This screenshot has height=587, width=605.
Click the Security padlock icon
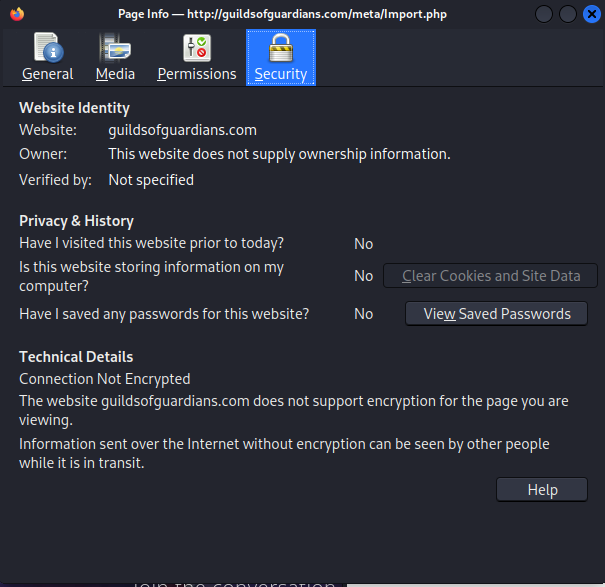[x=280, y=48]
